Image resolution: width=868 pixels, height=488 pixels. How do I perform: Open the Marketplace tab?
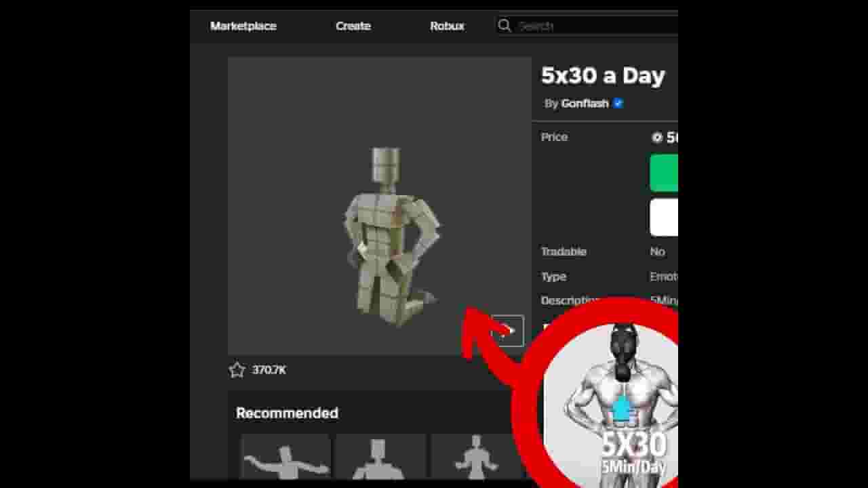tap(243, 26)
